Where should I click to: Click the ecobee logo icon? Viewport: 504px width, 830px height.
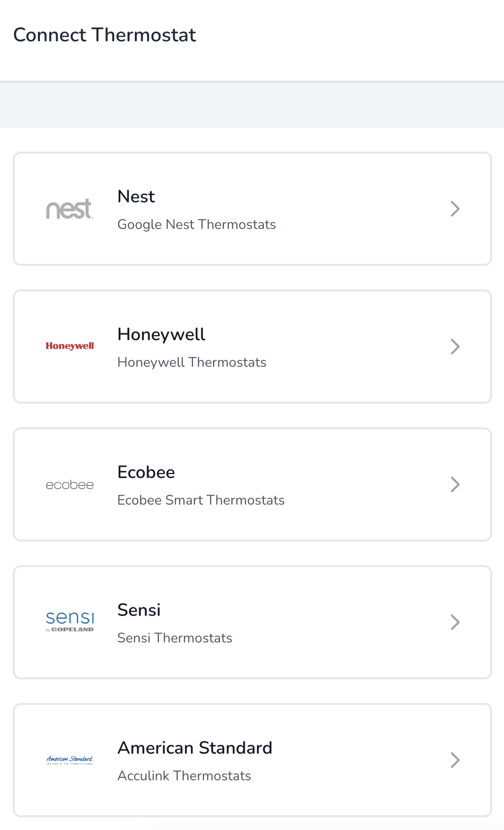pyautogui.click(x=69, y=485)
